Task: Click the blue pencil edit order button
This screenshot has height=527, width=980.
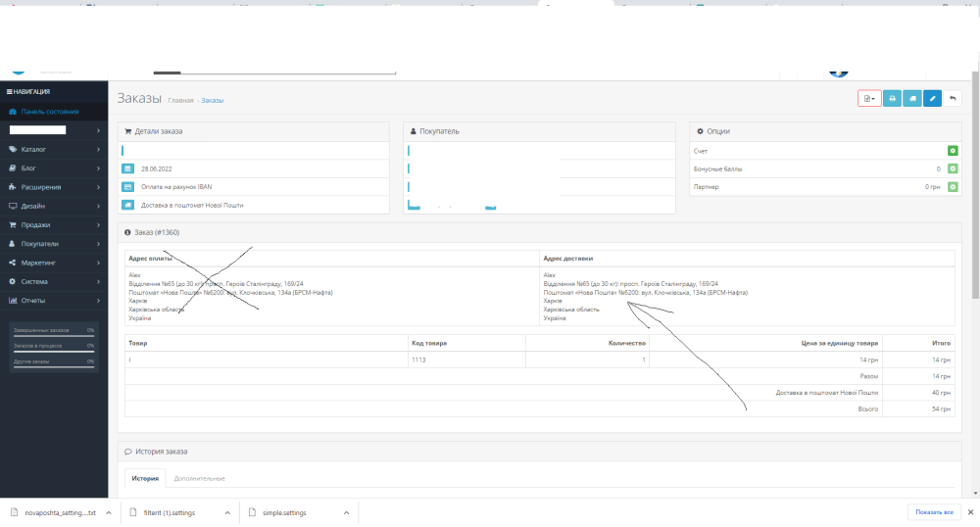Action: pos(933,98)
